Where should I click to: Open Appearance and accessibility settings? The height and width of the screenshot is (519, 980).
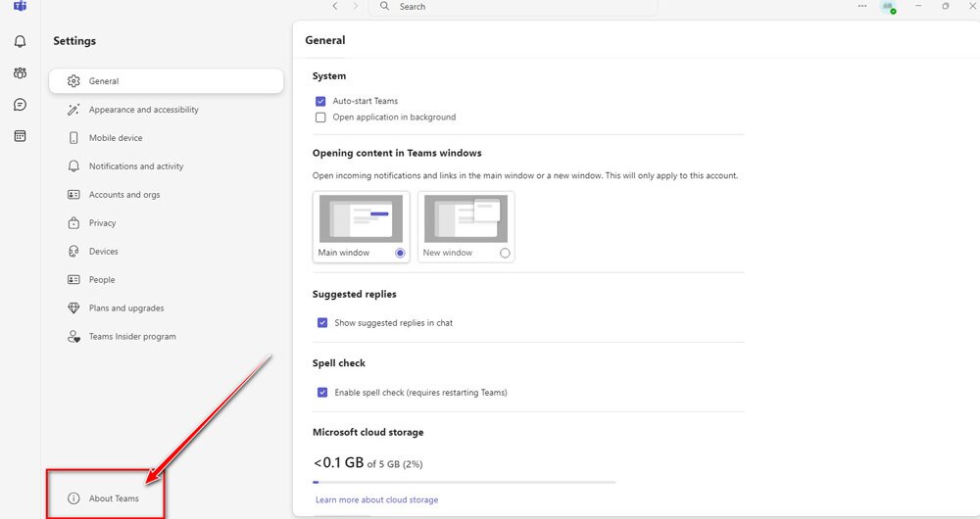(x=167, y=110)
